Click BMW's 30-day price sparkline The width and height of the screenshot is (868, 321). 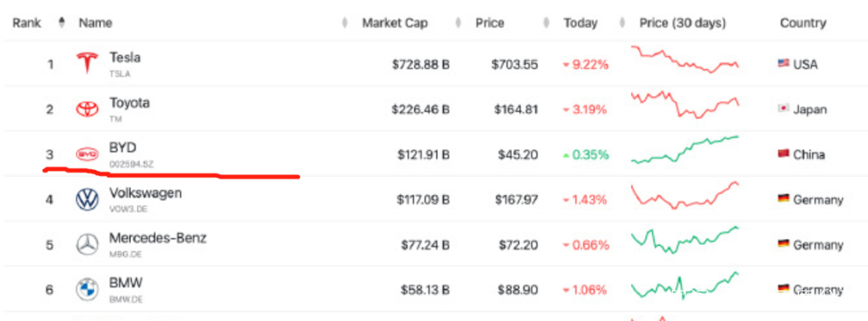click(x=685, y=286)
